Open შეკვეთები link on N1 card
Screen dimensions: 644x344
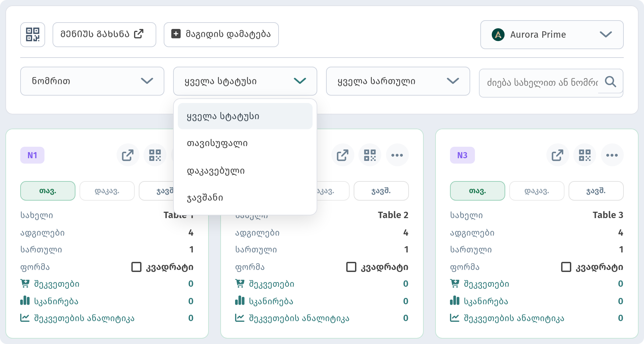click(50, 284)
